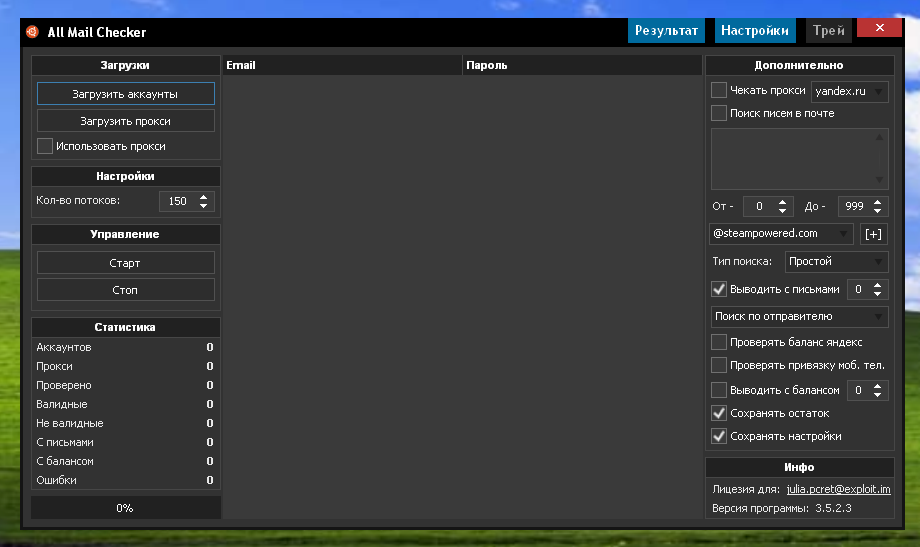The width and height of the screenshot is (920, 547).
Task: Open the yandex.ru proxy check dropdown
Action: (x=850, y=91)
